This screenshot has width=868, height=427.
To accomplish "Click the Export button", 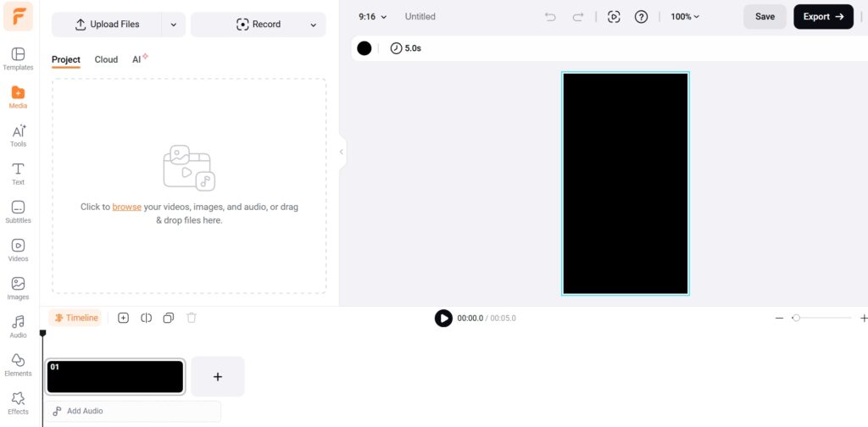I will (x=822, y=17).
